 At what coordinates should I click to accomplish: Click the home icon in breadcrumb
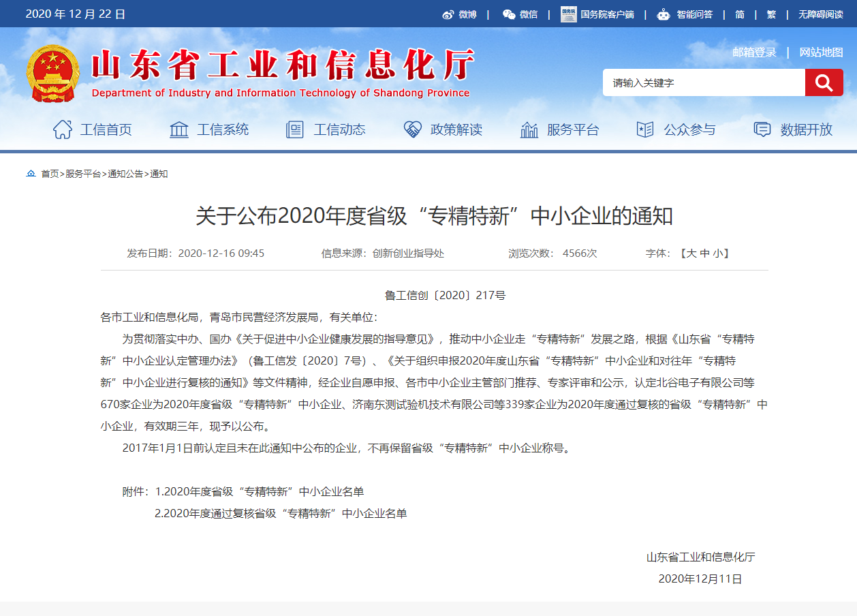pos(31,174)
